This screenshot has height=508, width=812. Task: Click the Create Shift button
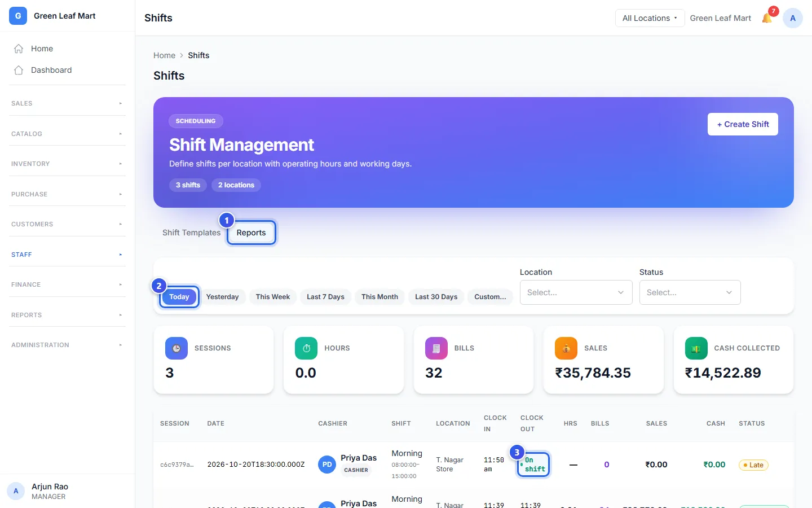tap(743, 124)
